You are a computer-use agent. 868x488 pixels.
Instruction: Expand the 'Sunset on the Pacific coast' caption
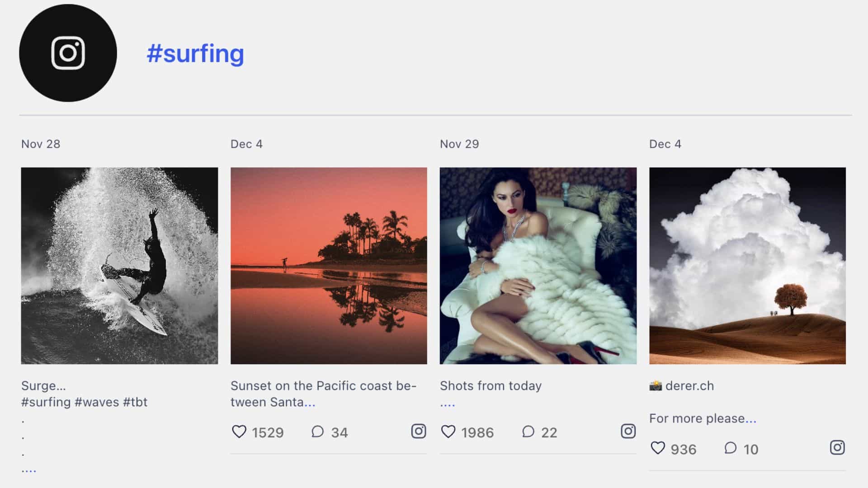(x=310, y=404)
